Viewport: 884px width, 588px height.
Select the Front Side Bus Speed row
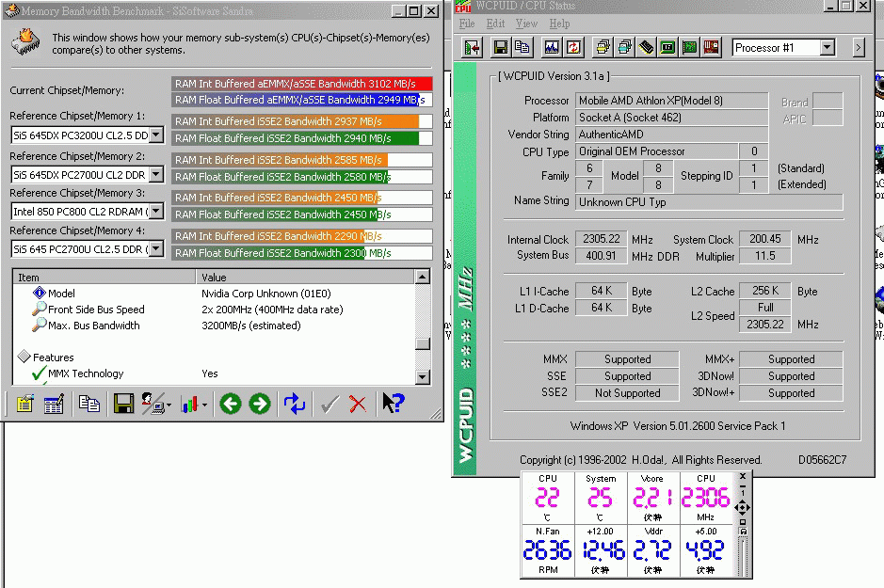[215, 310]
